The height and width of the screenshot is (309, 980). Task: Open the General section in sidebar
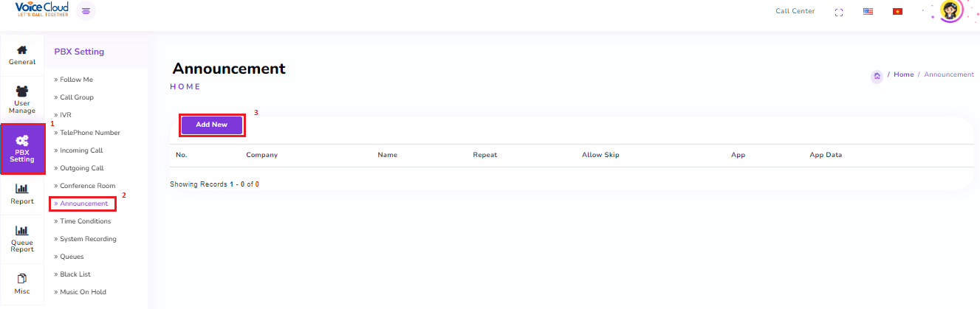point(22,55)
